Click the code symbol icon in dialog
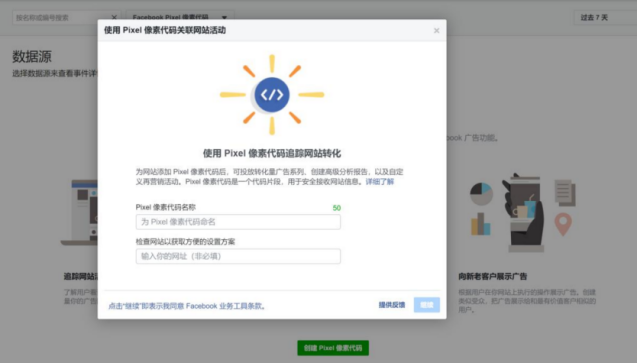The width and height of the screenshot is (637, 363). pos(272,95)
